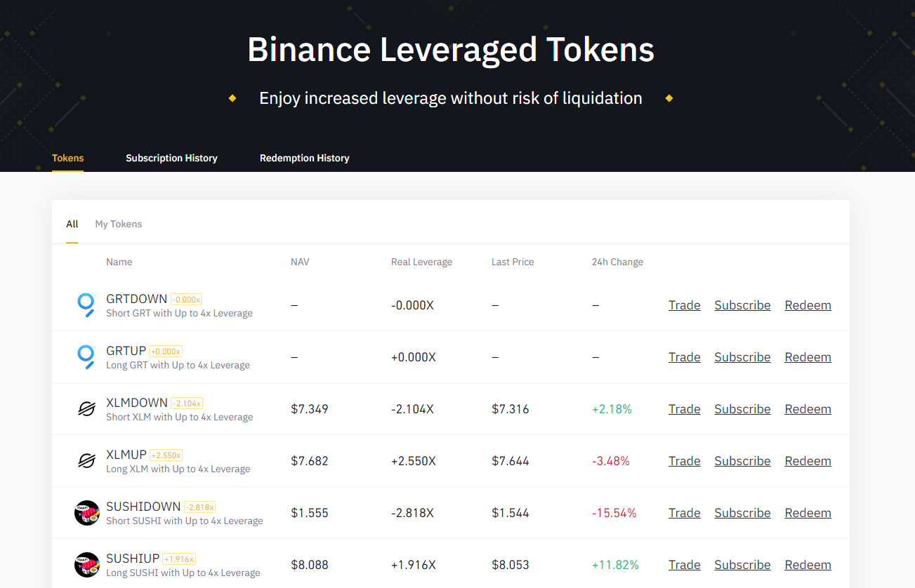The height and width of the screenshot is (588, 915).
Task: Click the 24h Change column header
Action: click(617, 262)
